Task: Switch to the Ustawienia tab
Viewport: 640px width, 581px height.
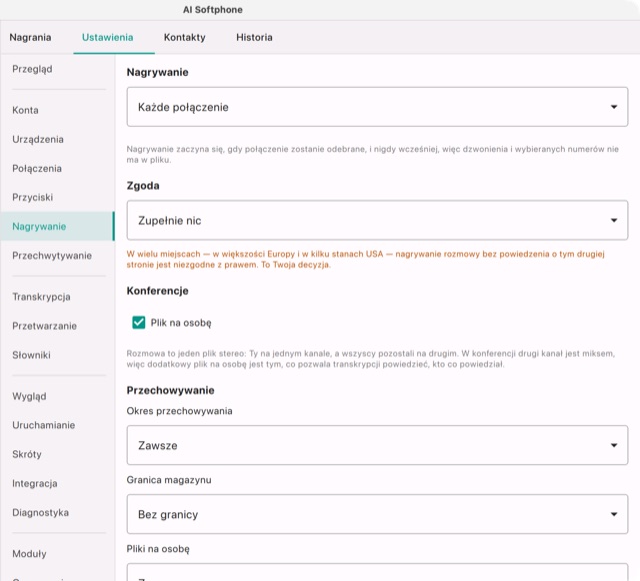Action: (x=107, y=37)
